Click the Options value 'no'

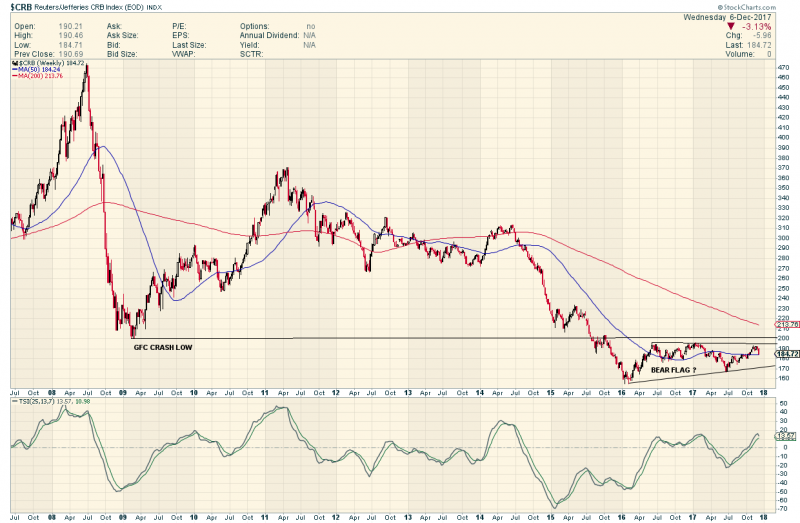[x=311, y=27]
